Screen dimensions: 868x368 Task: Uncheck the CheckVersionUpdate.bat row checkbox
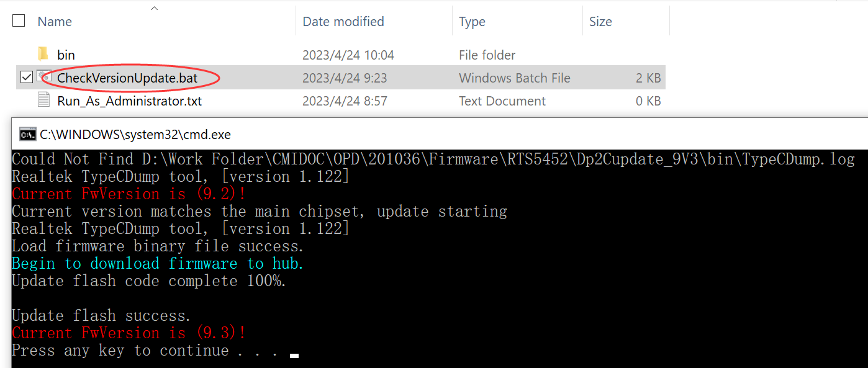[26, 78]
